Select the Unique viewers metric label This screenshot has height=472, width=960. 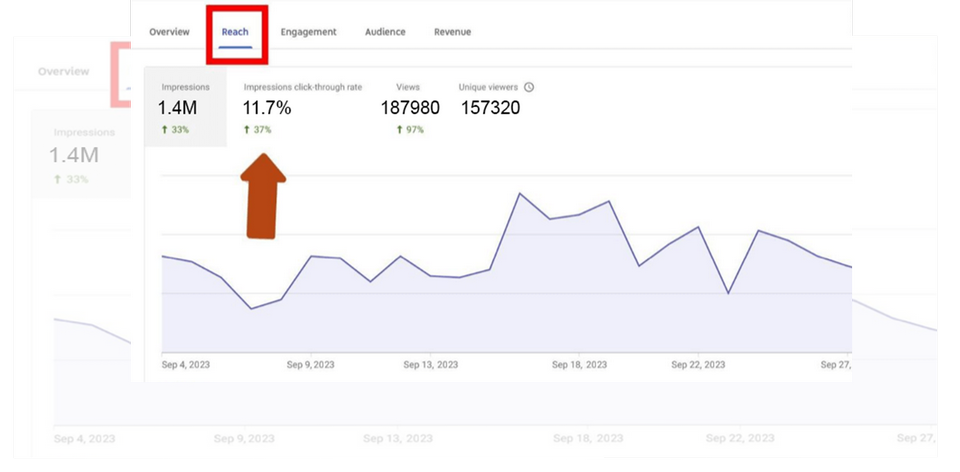click(488, 87)
